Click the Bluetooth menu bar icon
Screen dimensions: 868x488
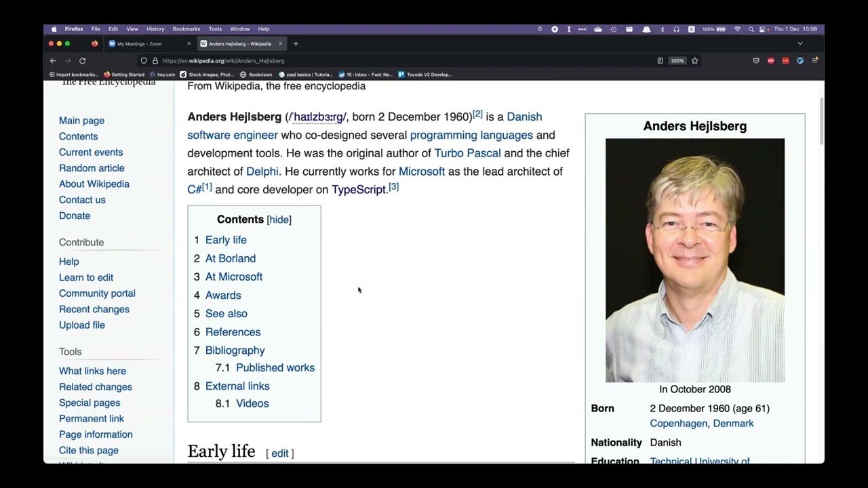[x=663, y=29]
